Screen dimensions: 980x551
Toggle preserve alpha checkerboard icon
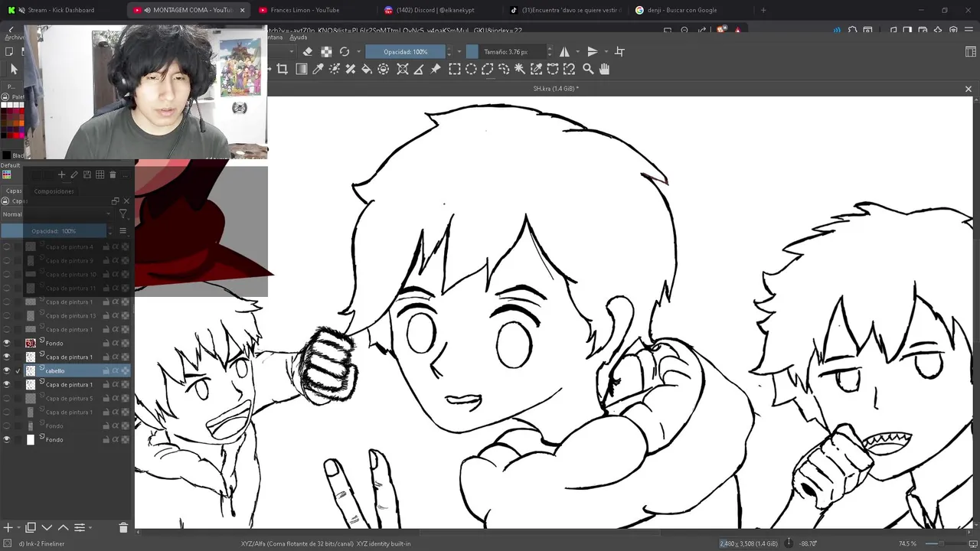click(x=326, y=51)
